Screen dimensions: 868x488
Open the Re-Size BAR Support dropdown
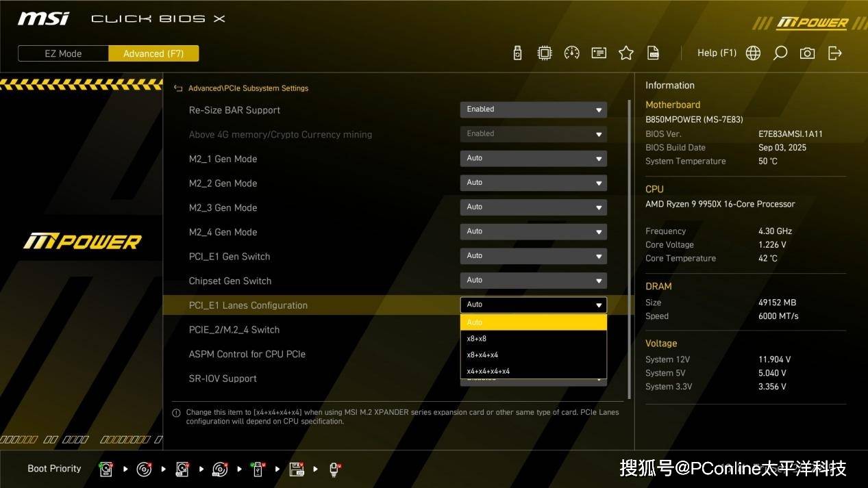533,110
